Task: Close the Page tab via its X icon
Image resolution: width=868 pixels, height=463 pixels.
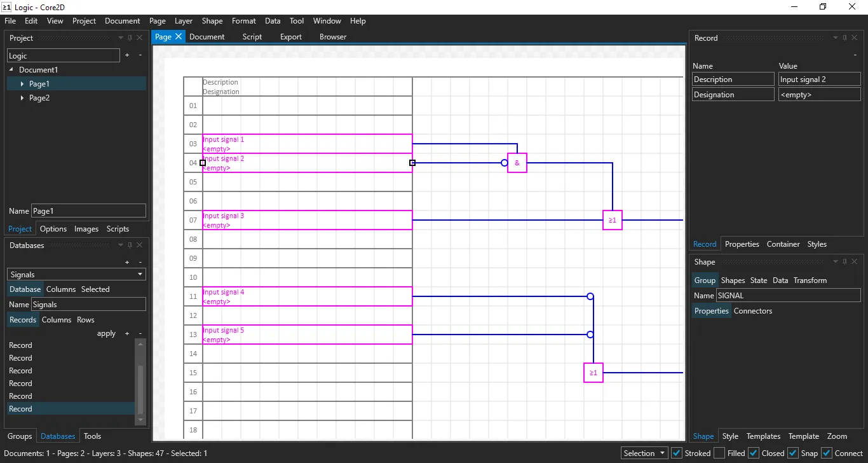Action: pyautogui.click(x=179, y=36)
